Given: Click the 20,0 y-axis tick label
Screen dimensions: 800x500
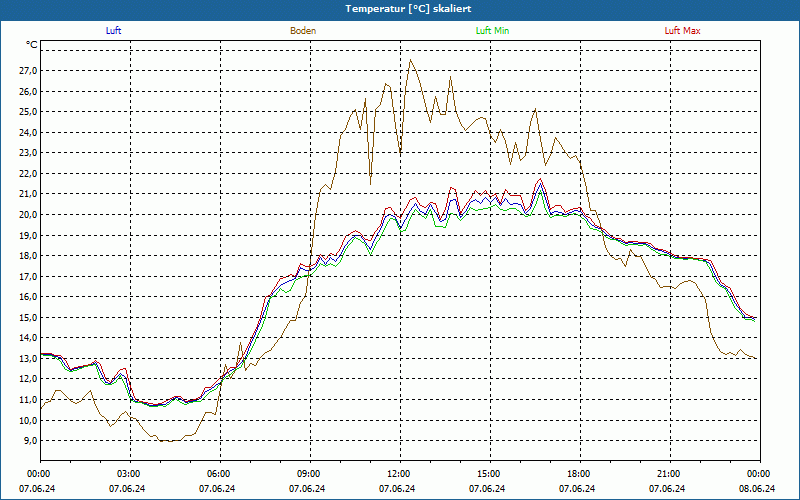Looking at the screenshot, I should click(x=27, y=215).
